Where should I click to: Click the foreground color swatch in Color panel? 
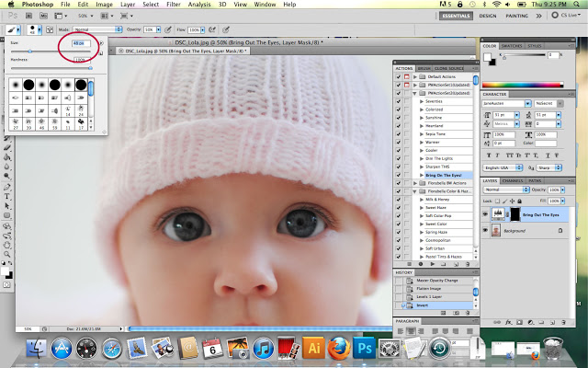[x=487, y=57]
